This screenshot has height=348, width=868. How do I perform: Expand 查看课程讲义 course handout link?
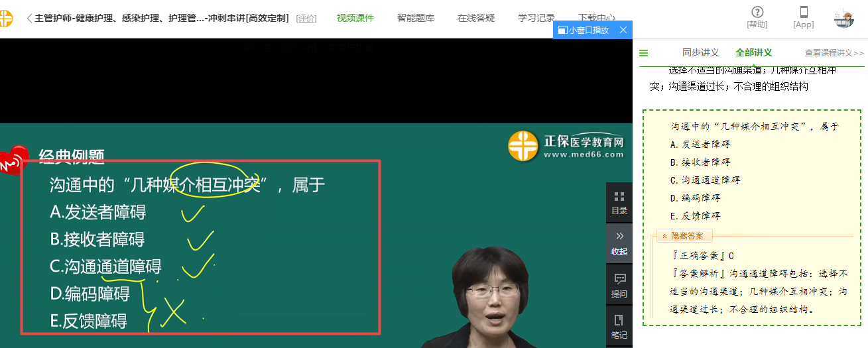[x=834, y=53]
